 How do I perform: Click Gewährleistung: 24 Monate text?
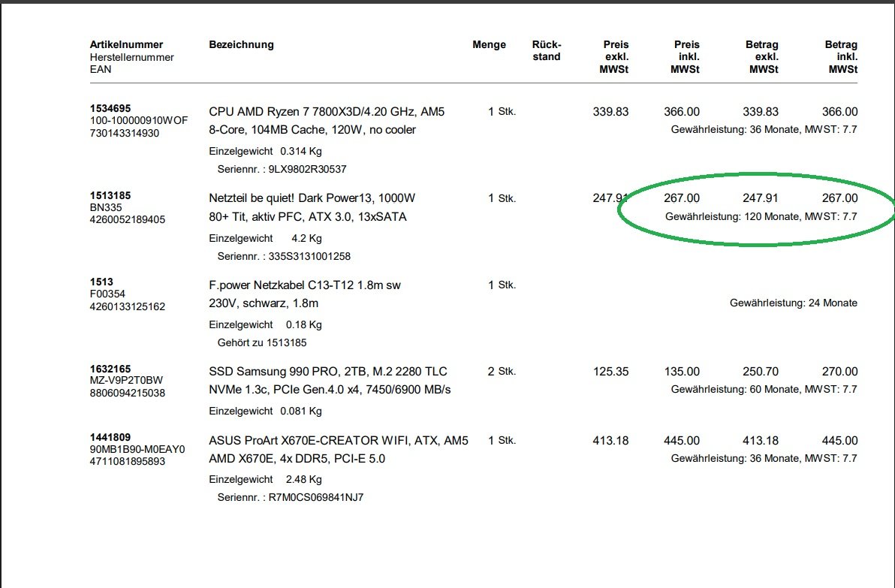pos(794,303)
